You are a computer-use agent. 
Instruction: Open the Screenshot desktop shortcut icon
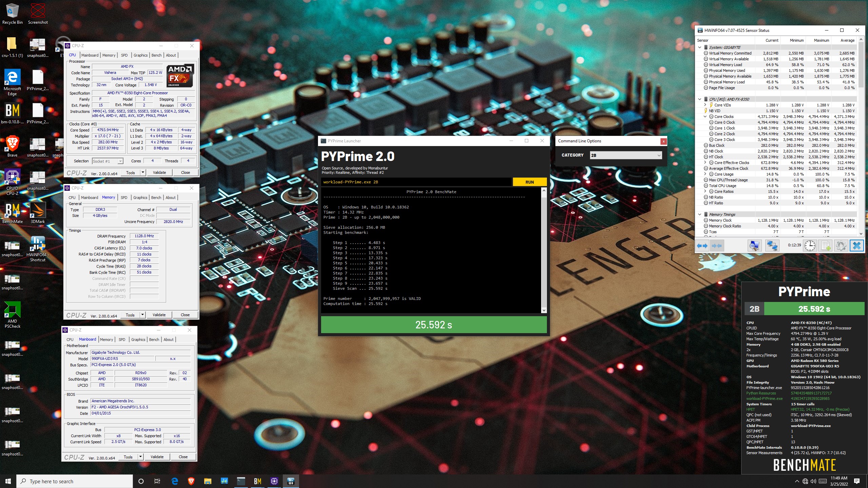38,14
